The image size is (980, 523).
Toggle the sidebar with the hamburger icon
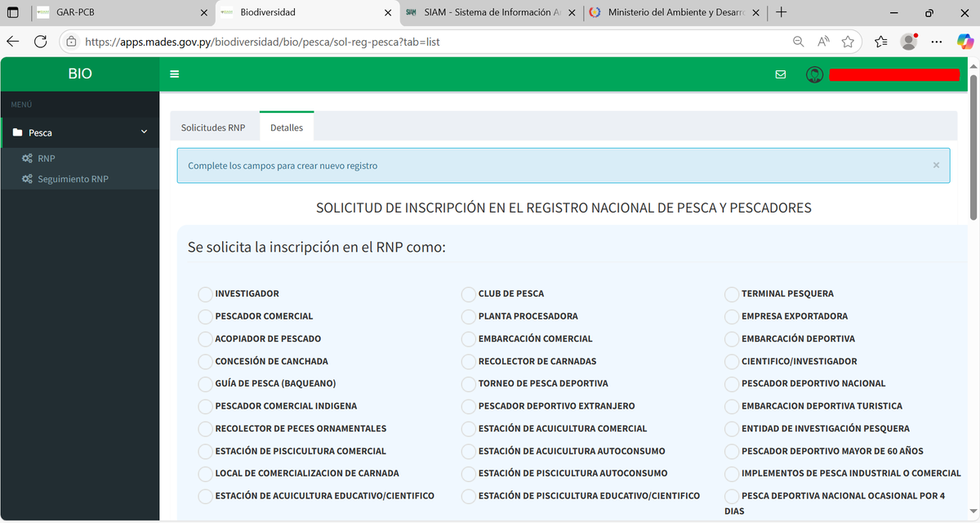point(174,74)
